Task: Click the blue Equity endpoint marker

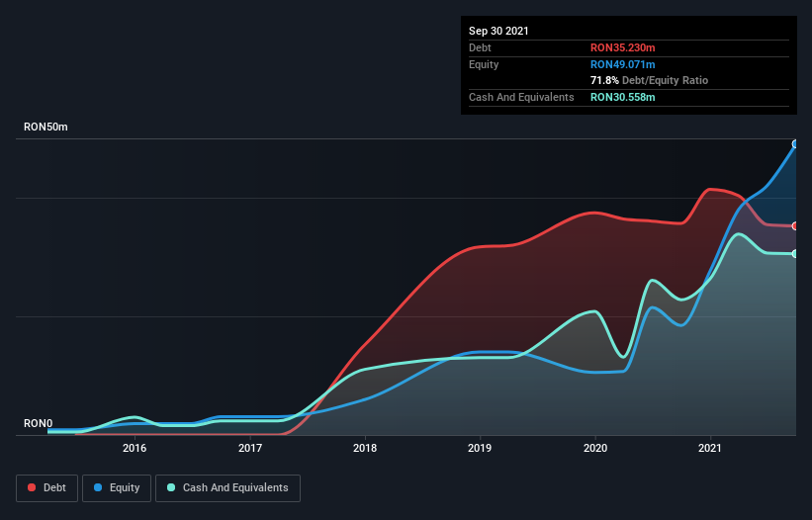Action: 795,144
